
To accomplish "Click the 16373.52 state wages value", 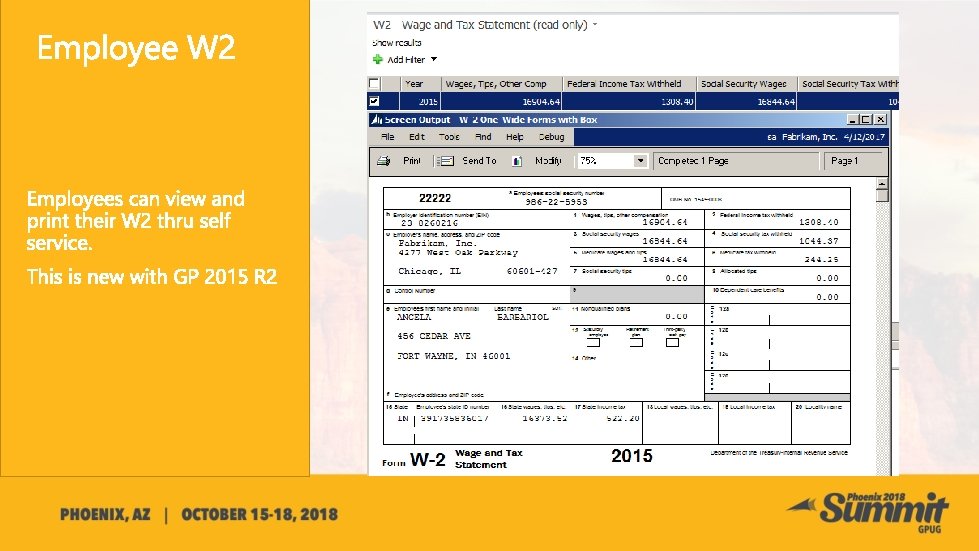I will 545,418.
